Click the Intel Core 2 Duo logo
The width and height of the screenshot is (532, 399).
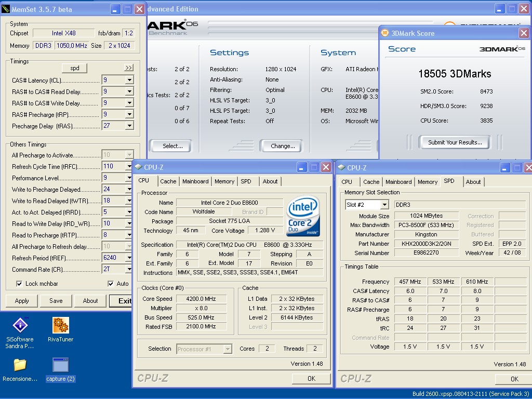pos(303,216)
